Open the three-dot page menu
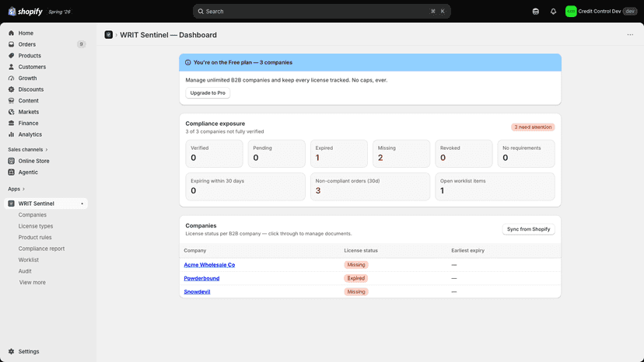The height and width of the screenshot is (362, 644). coord(630,35)
